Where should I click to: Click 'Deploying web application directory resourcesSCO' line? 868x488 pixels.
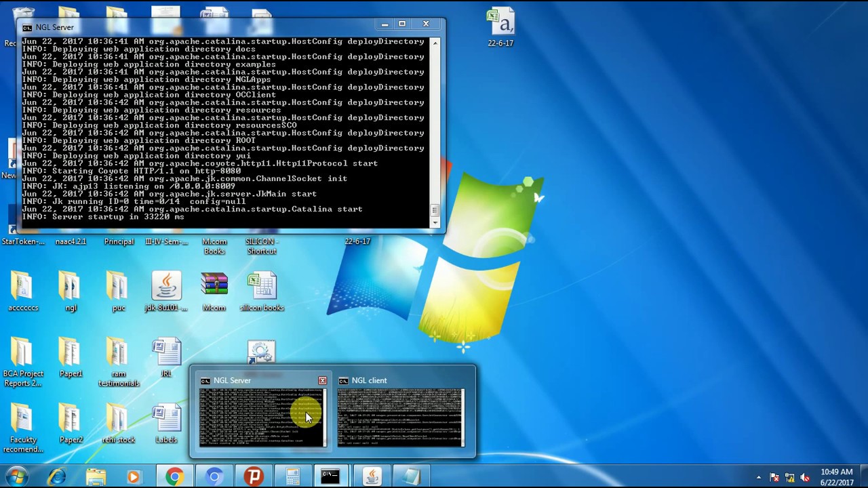[x=159, y=125]
